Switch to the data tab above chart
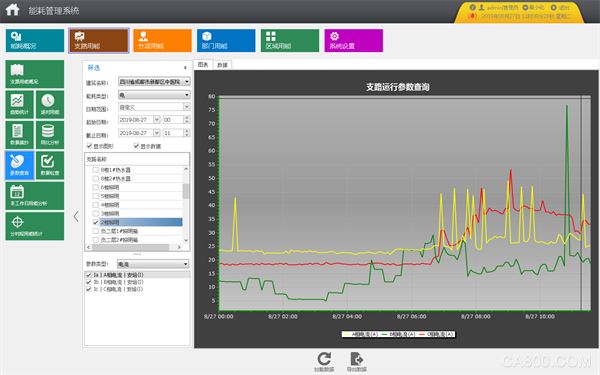The image size is (600, 375). pos(222,65)
